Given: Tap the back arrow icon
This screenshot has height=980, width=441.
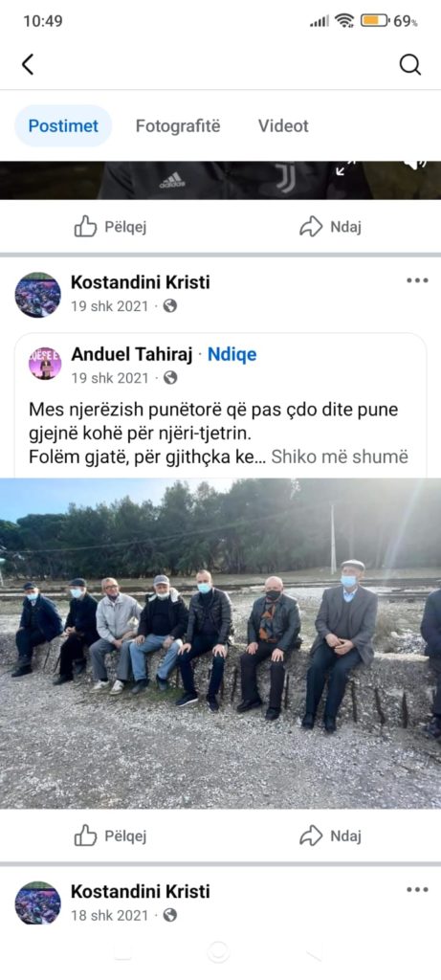Looking at the screenshot, I should point(28,64).
